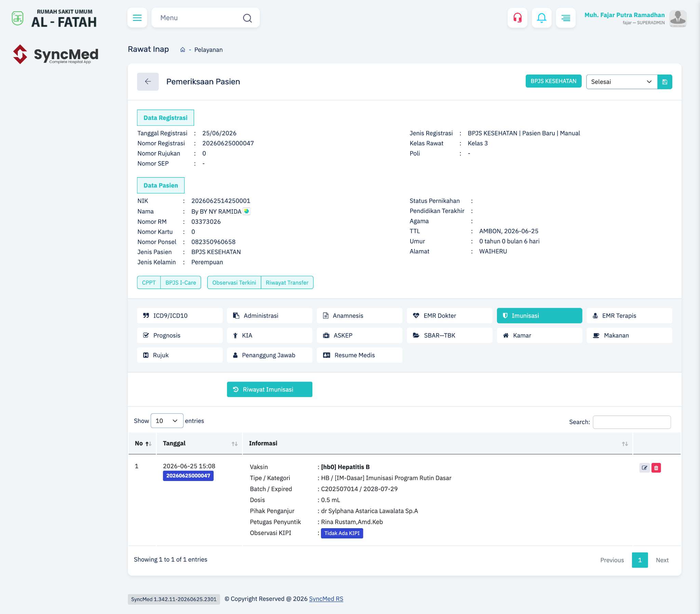Viewport: 700px width, 614px height.
Task: Click the Riwayat Imunisasi button
Action: 269,389
